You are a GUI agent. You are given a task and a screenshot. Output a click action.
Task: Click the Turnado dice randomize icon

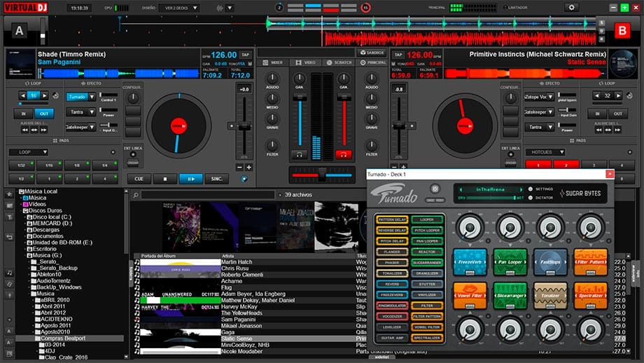point(435,189)
